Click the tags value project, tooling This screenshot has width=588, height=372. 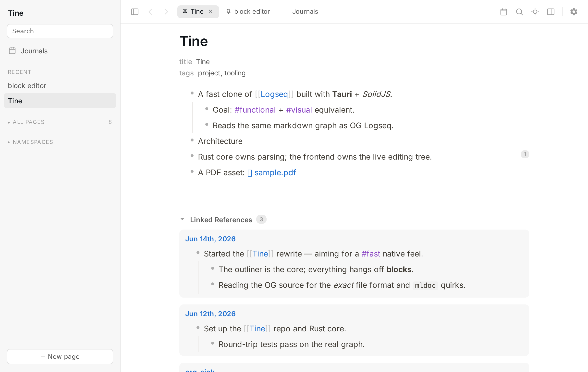[222, 73]
